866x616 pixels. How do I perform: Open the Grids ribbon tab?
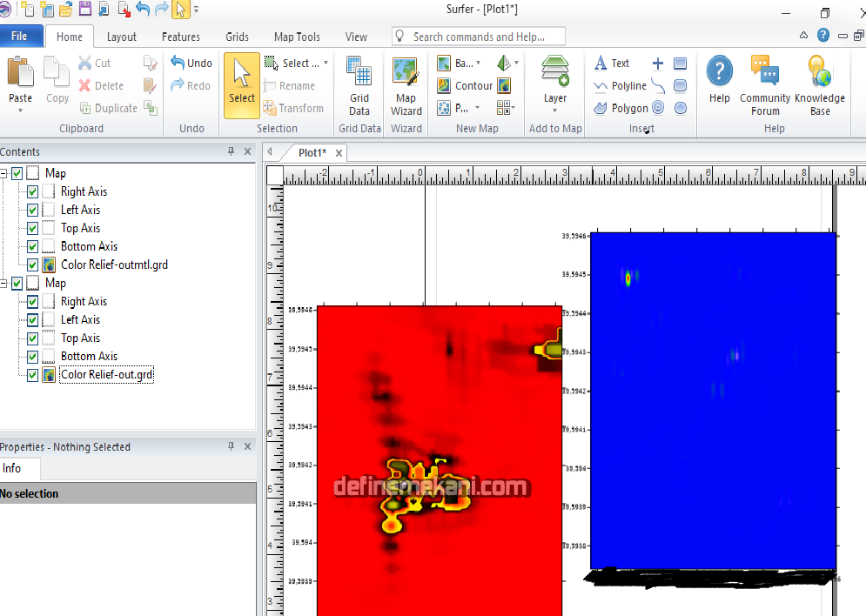237,37
